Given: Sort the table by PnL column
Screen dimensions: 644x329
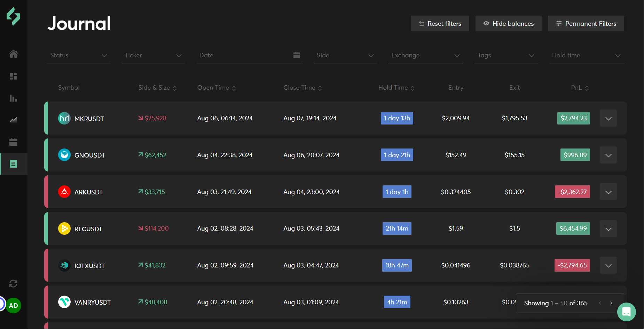Looking at the screenshot, I should (580, 88).
